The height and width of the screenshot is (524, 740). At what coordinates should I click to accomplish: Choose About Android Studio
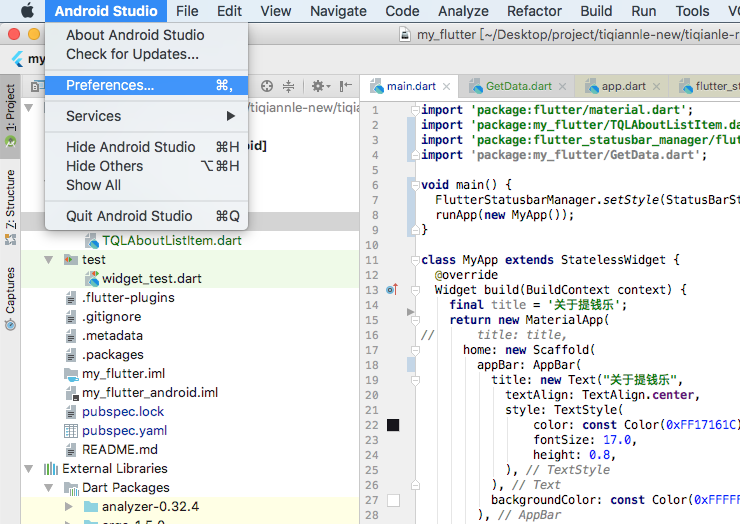[x=146, y=35]
